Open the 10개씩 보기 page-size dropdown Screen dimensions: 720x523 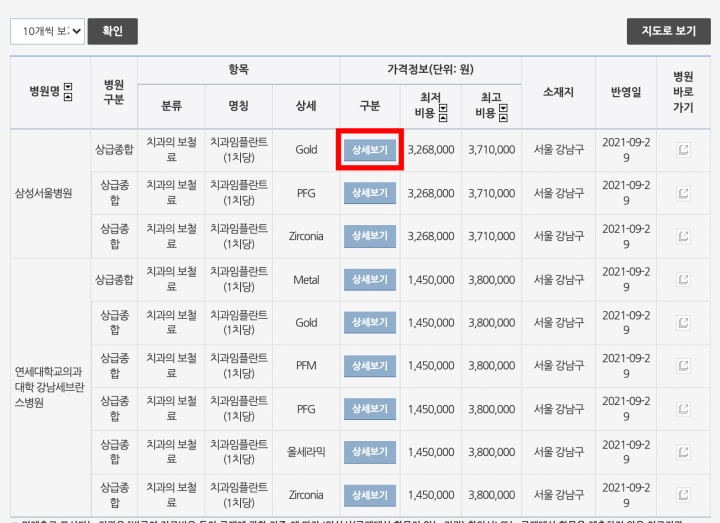47,31
